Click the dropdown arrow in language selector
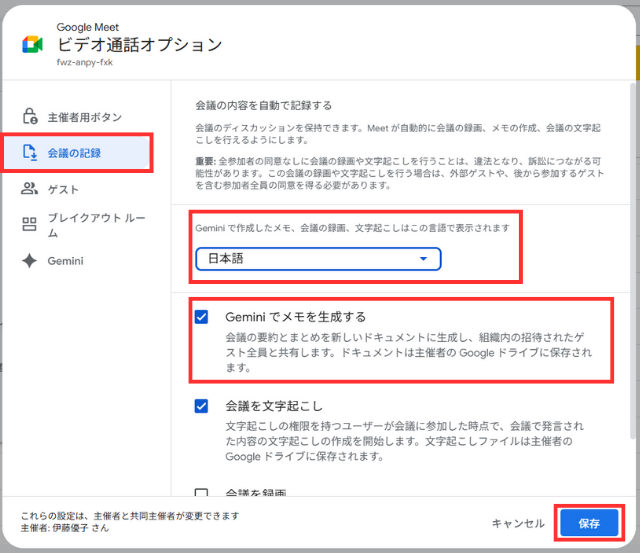640x553 pixels. pos(423,259)
